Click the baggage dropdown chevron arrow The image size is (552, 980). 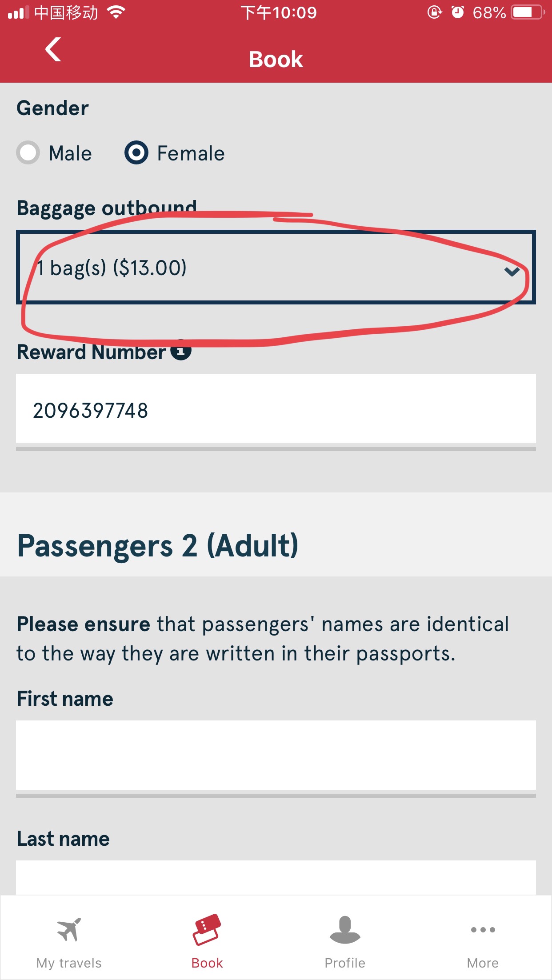512,271
